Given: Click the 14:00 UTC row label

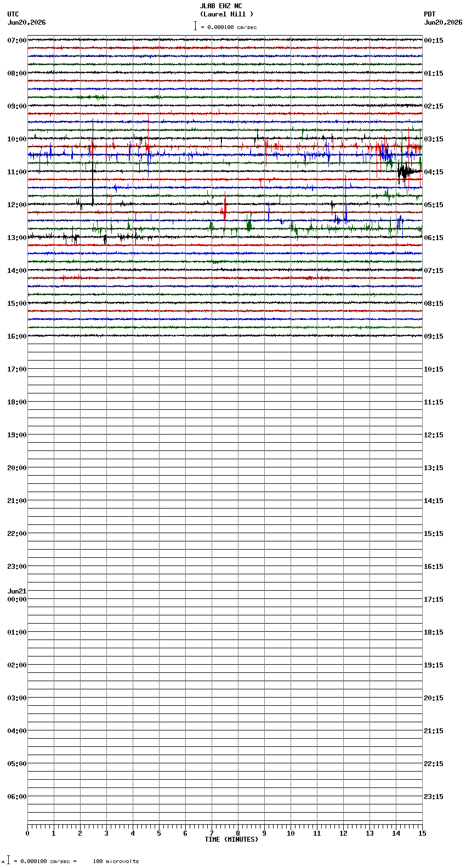Looking at the screenshot, I should (17, 271).
